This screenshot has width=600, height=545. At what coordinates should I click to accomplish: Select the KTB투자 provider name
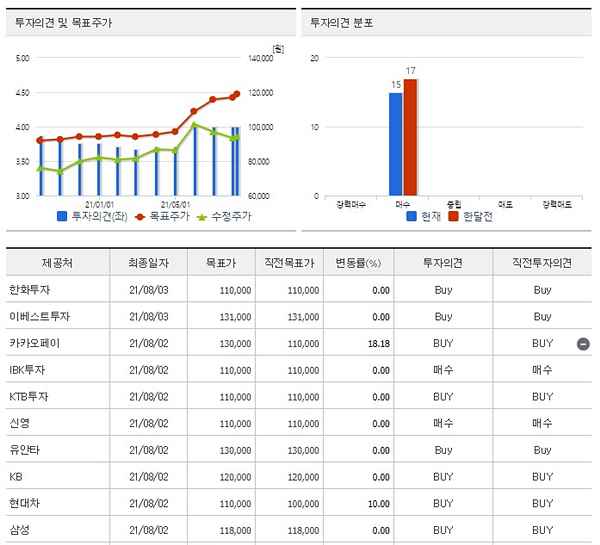pyautogui.click(x=29, y=397)
